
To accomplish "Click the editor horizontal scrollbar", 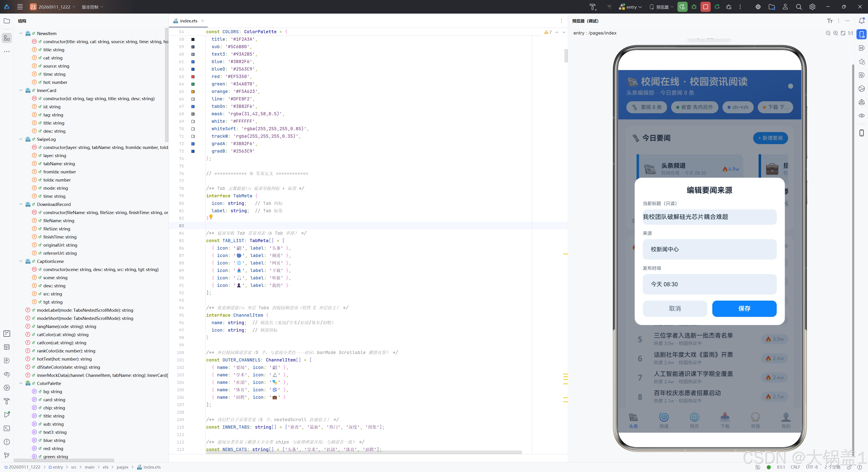I will [363, 452].
